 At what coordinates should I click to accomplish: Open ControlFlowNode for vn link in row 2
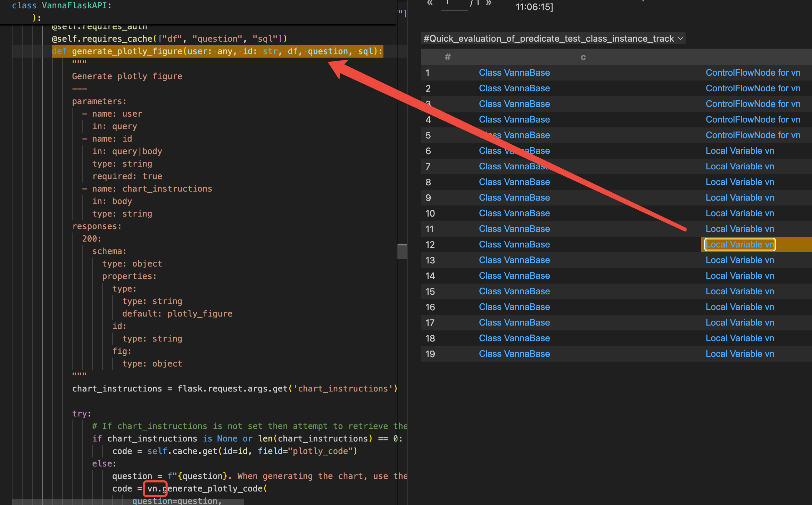(753, 88)
